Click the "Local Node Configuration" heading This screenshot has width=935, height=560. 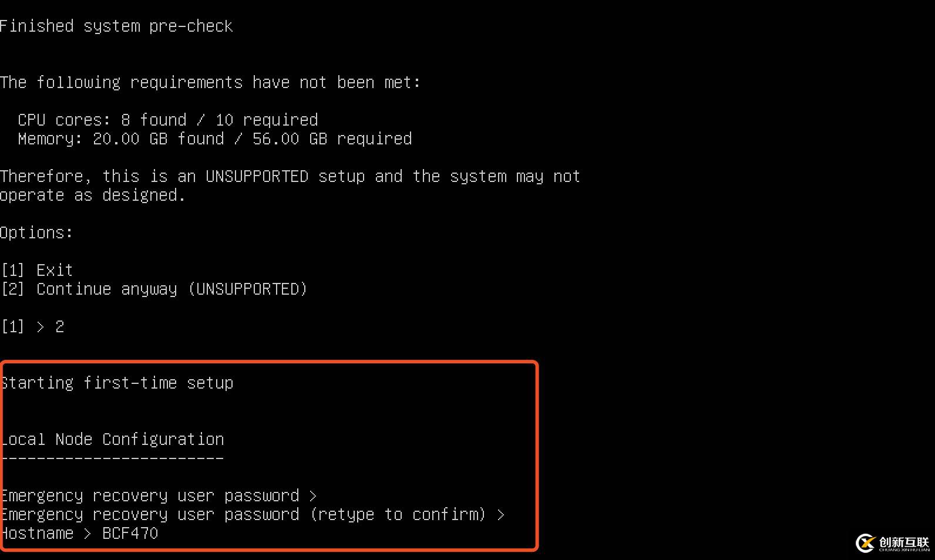[112, 439]
